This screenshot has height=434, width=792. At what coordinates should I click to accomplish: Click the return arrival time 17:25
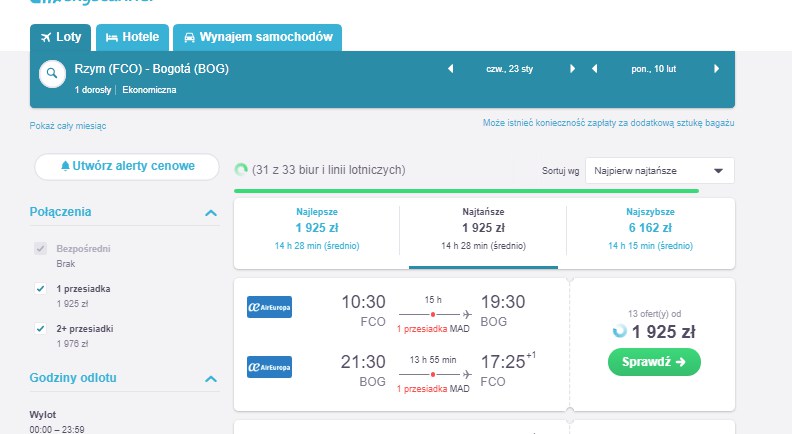point(503,362)
